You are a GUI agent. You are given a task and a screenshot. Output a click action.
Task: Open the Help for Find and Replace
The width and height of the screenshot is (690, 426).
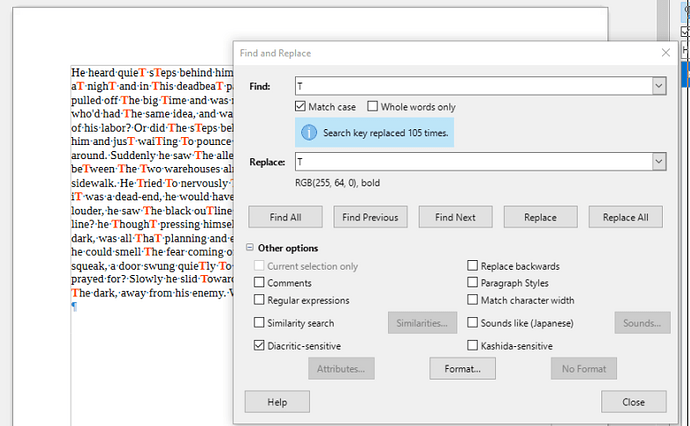[277, 402]
